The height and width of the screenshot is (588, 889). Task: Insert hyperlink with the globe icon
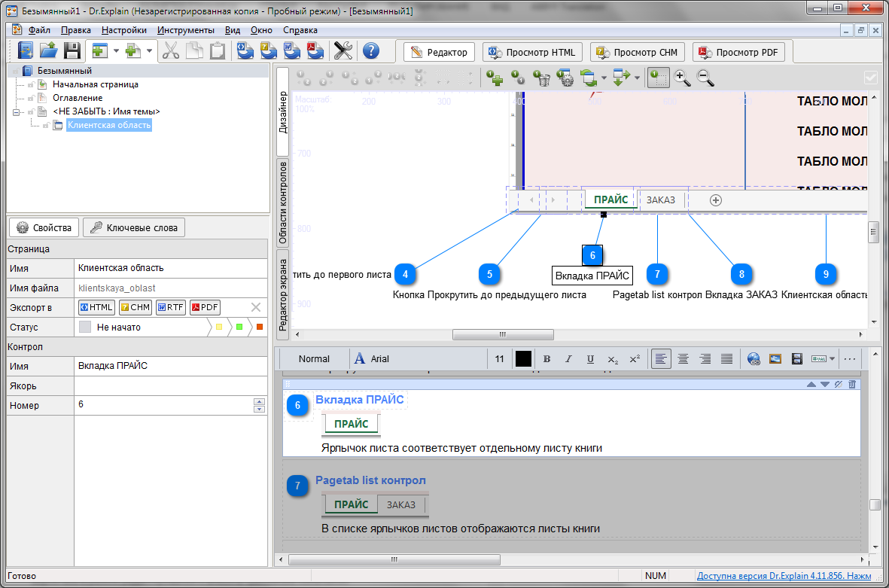point(754,359)
